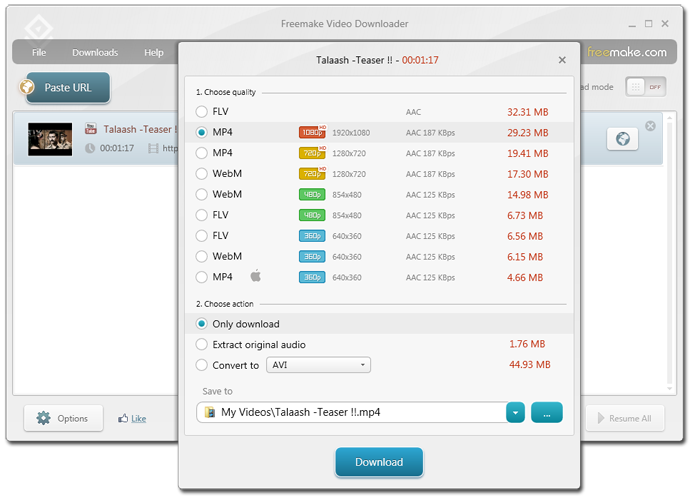Image resolution: width=700 pixels, height=500 pixels.
Task: Click the main window vertical scrollbar
Action: pos(669,253)
